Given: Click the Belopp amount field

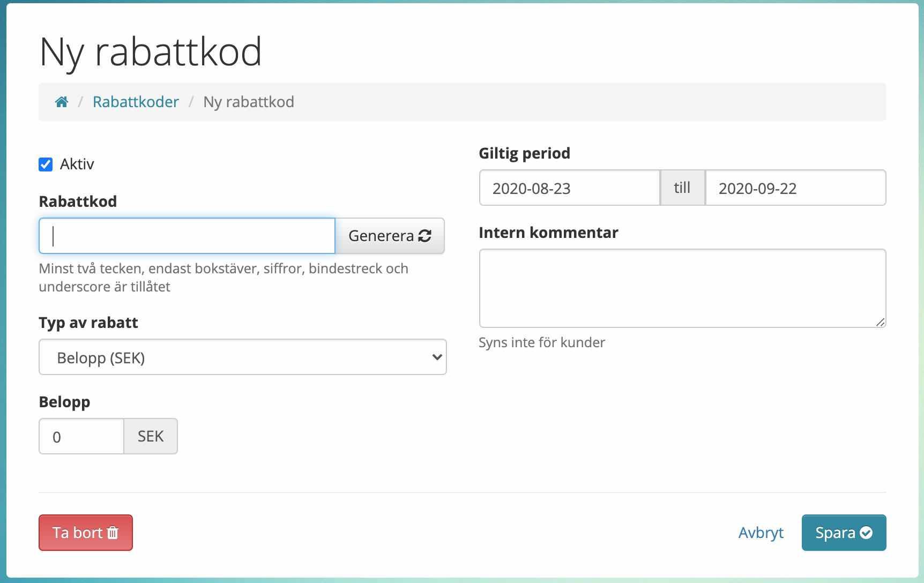Looking at the screenshot, I should (x=81, y=436).
